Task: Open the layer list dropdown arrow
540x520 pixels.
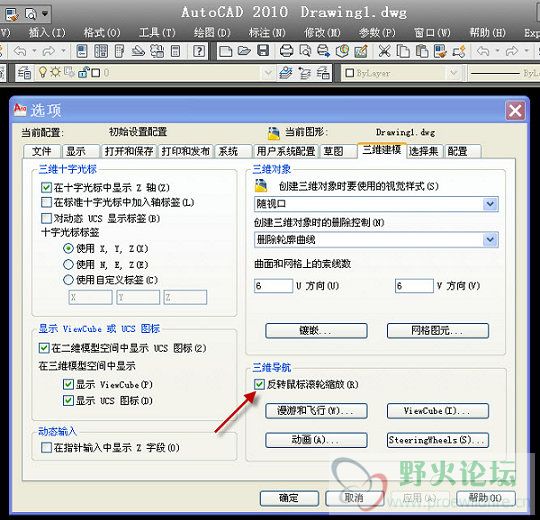Action: click(x=268, y=73)
